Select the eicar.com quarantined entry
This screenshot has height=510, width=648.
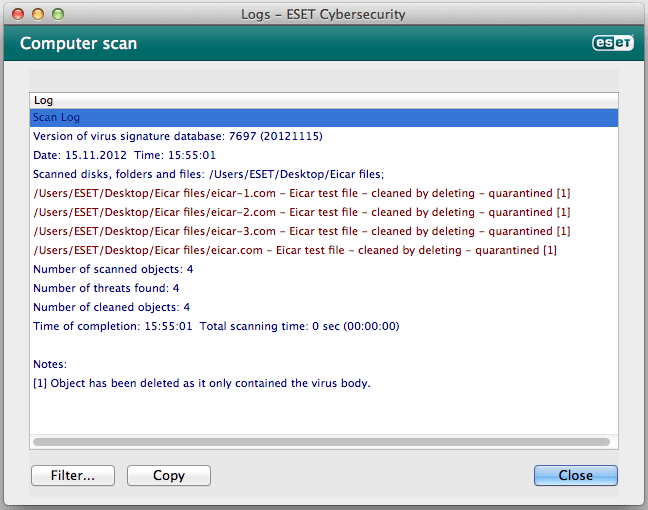[x=295, y=250]
